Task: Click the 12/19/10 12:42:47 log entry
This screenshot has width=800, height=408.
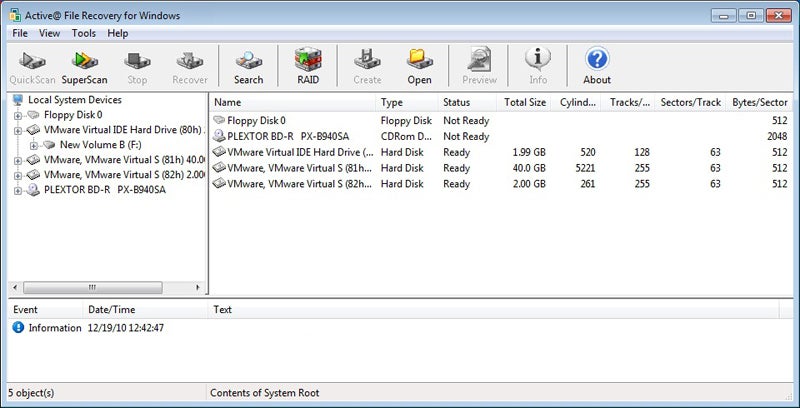Action: (x=126, y=327)
